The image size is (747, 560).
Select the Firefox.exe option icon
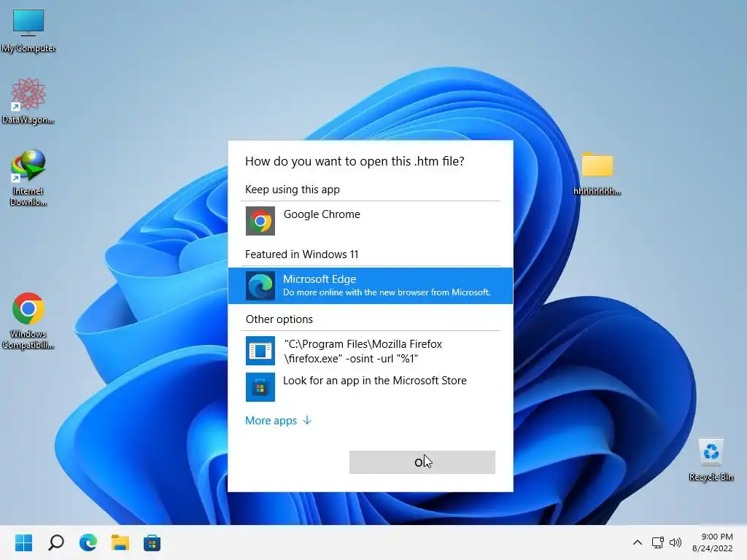260,351
